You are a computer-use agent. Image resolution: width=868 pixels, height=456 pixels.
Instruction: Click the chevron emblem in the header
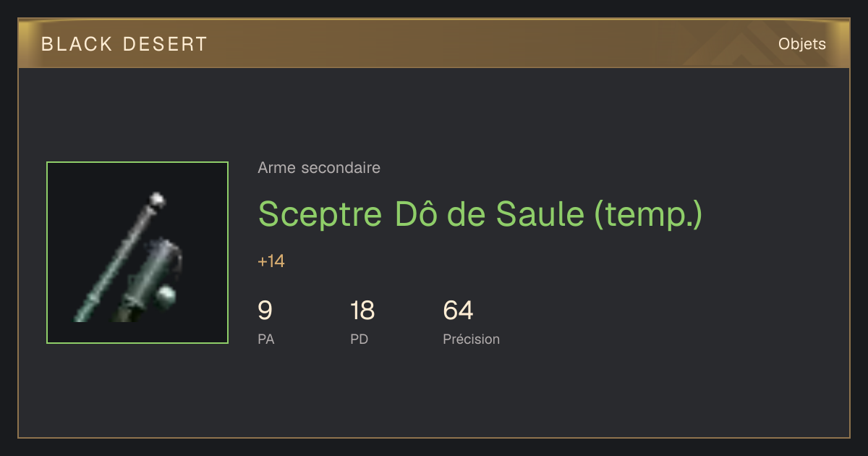pos(731,47)
